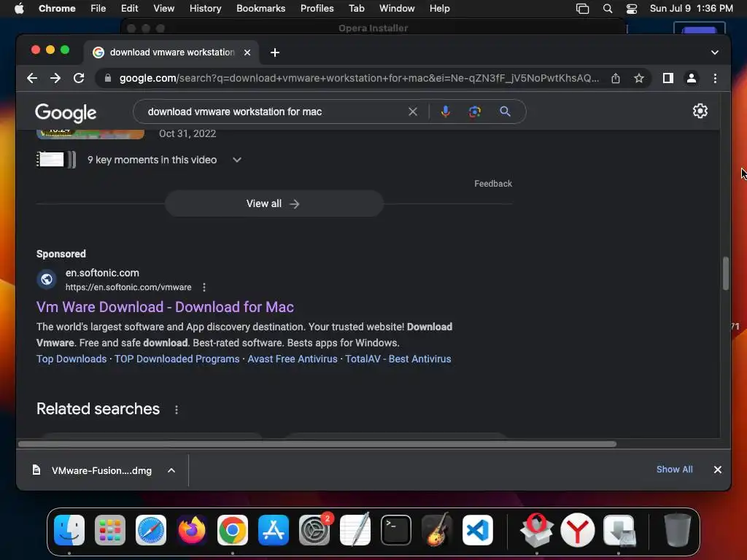Screen dimensions: 747x560
Task: Share this page icon
Action: [x=616, y=78]
